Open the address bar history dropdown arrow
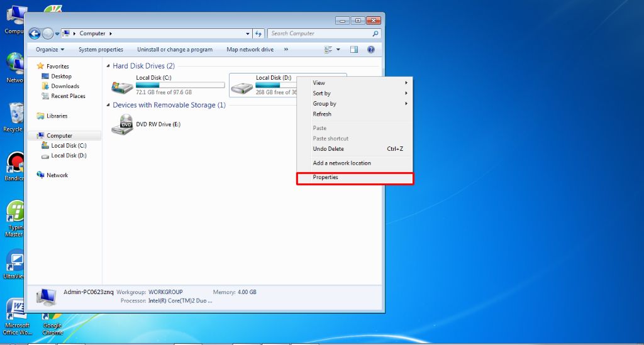Image resolution: width=644 pixels, height=345 pixels. 248,34
